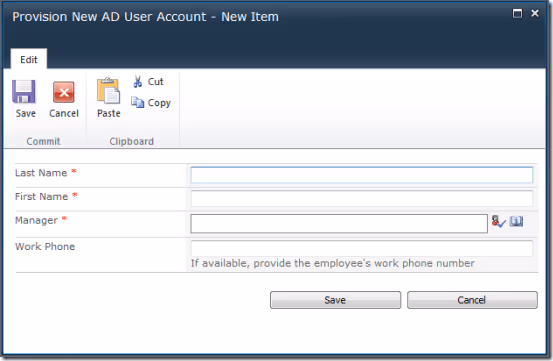The width and height of the screenshot is (553, 361).
Task: Click the 'Work Phone' field label
Action: 45,246
